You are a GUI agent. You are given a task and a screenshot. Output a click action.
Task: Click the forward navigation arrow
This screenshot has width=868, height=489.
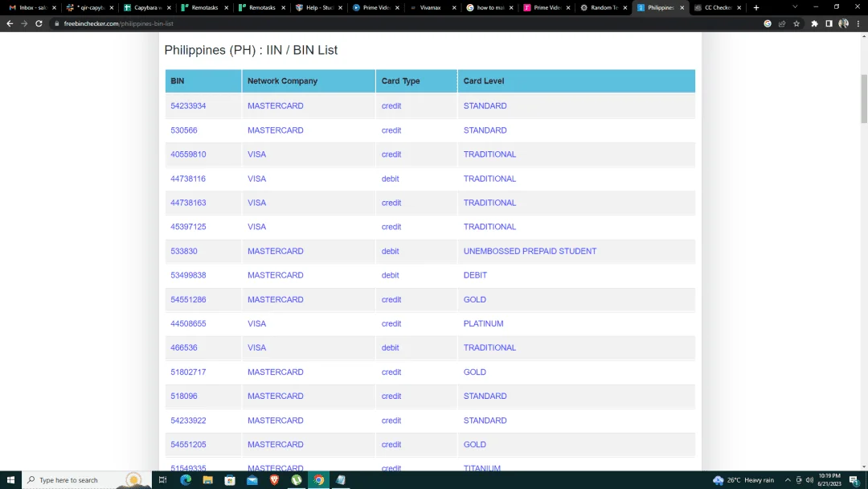coord(24,24)
